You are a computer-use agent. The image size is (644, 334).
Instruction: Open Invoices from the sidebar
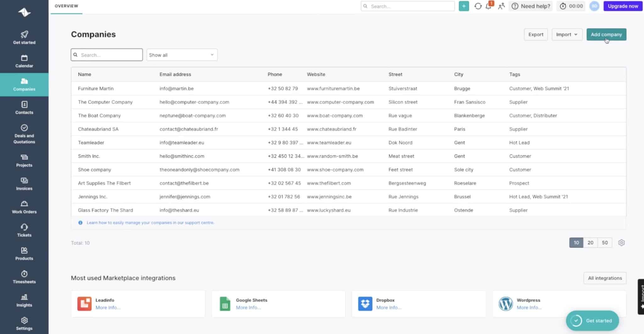click(x=24, y=184)
